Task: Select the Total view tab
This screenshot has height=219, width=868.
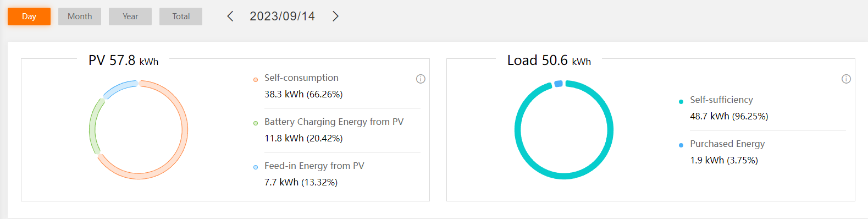Action: [181, 17]
